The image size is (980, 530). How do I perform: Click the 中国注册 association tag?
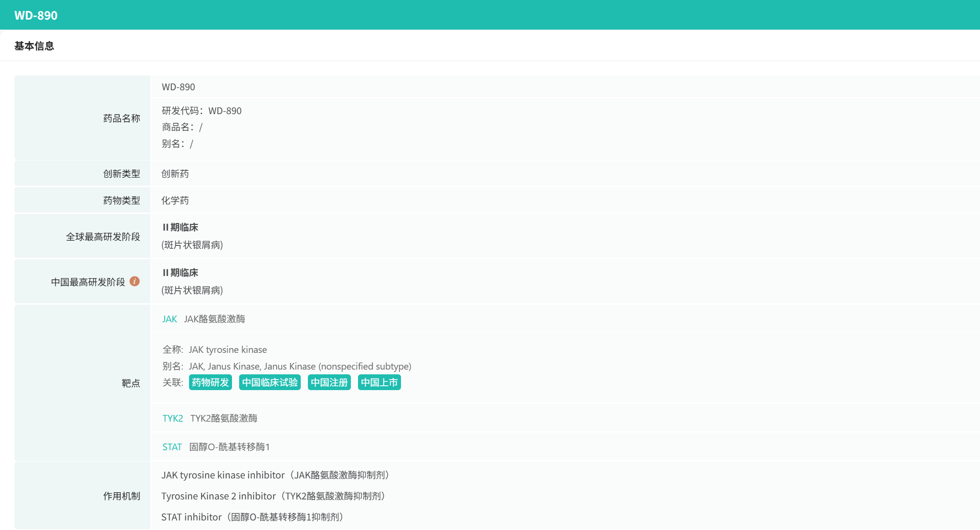click(x=329, y=382)
